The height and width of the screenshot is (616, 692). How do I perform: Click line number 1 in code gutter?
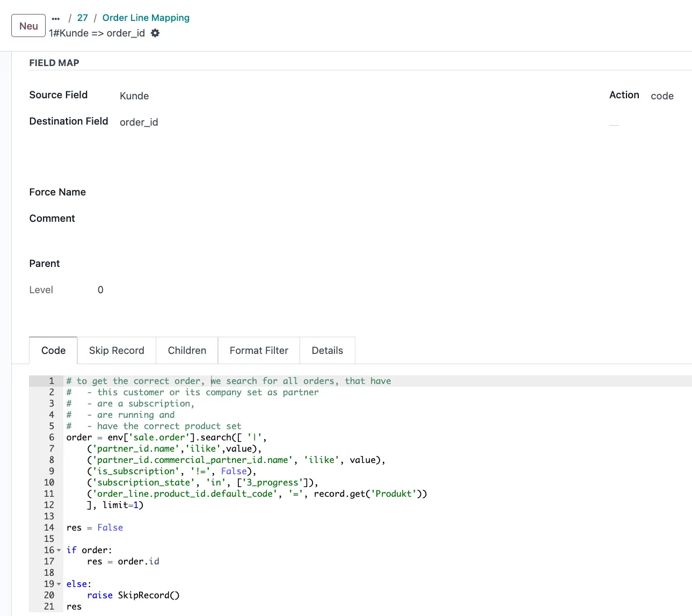click(x=52, y=381)
